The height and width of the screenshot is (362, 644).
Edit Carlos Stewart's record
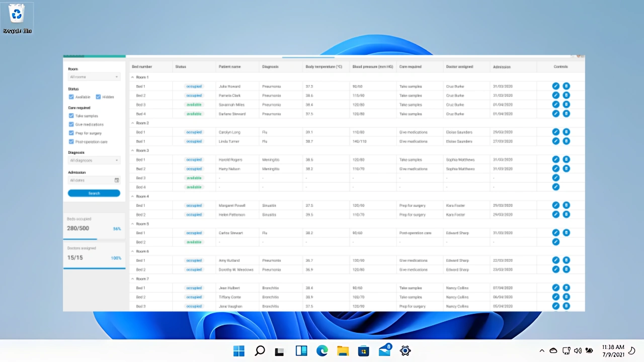(556, 233)
